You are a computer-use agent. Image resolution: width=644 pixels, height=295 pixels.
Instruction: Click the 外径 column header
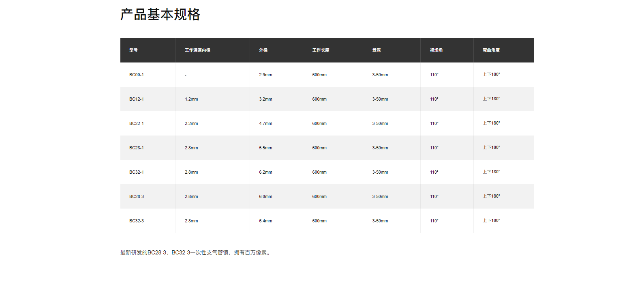(263, 50)
